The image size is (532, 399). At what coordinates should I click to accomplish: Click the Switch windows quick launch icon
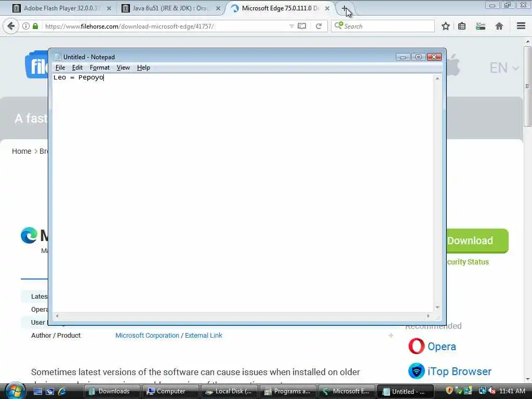coord(50,392)
